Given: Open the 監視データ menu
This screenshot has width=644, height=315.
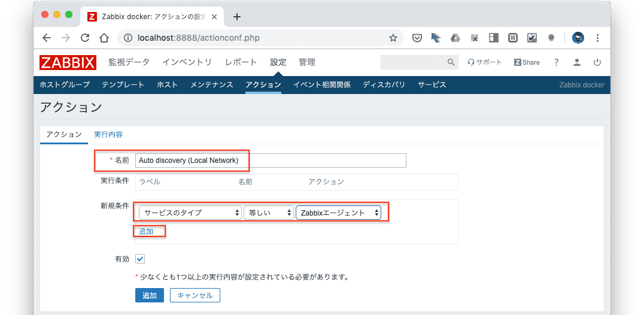Looking at the screenshot, I should point(129,62).
